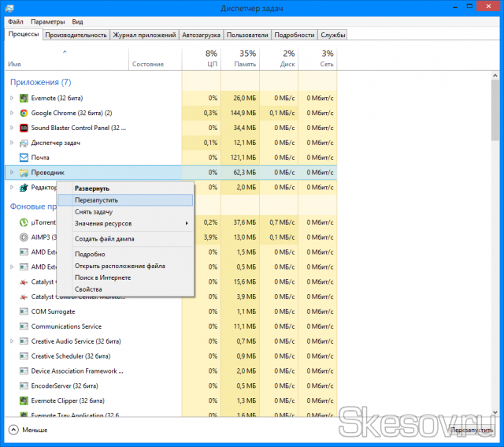Select Снять задачу from the context menu
This screenshot has width=504, height=447.
93,212
